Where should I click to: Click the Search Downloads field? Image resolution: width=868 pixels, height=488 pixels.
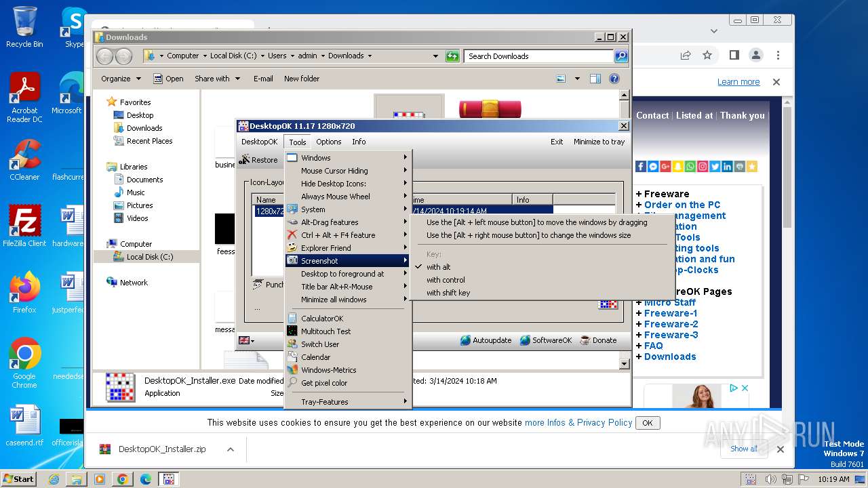pos(539,56)
